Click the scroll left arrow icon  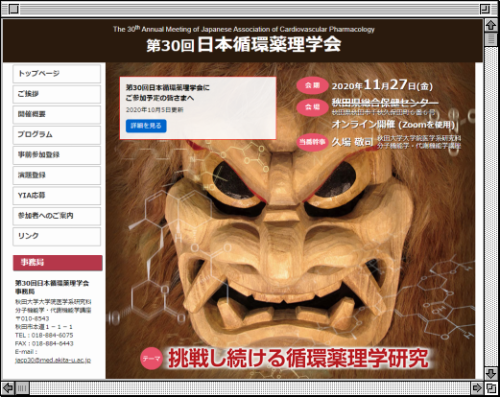8,388
